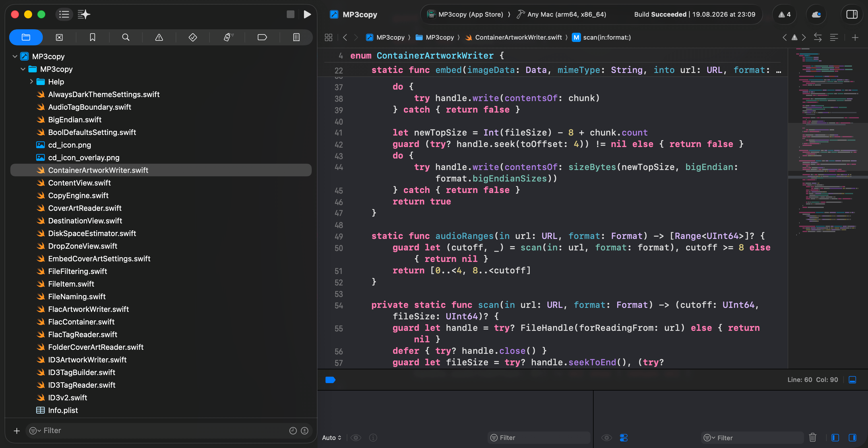The width and height of the screenshot is (868, 448).
Task: Open the coding assistant sparkle icon
Action: point(84,14)
